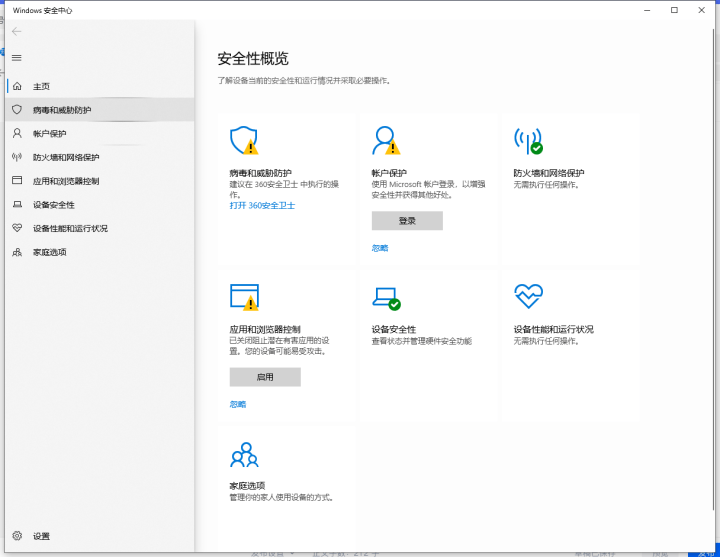Open firewall and network protection antenna icon
This screenshot has width=720, height=557.
[527, 140]
